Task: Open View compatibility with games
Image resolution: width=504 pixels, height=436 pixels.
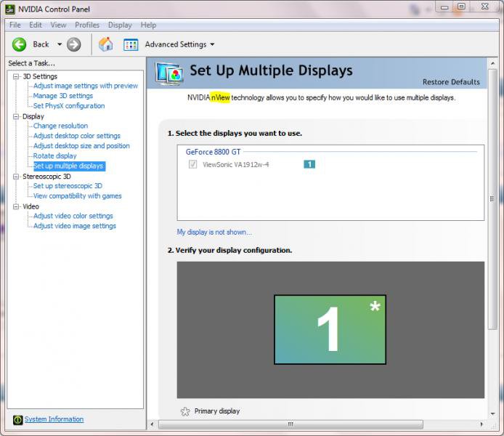Action: [x=78, y=195]
